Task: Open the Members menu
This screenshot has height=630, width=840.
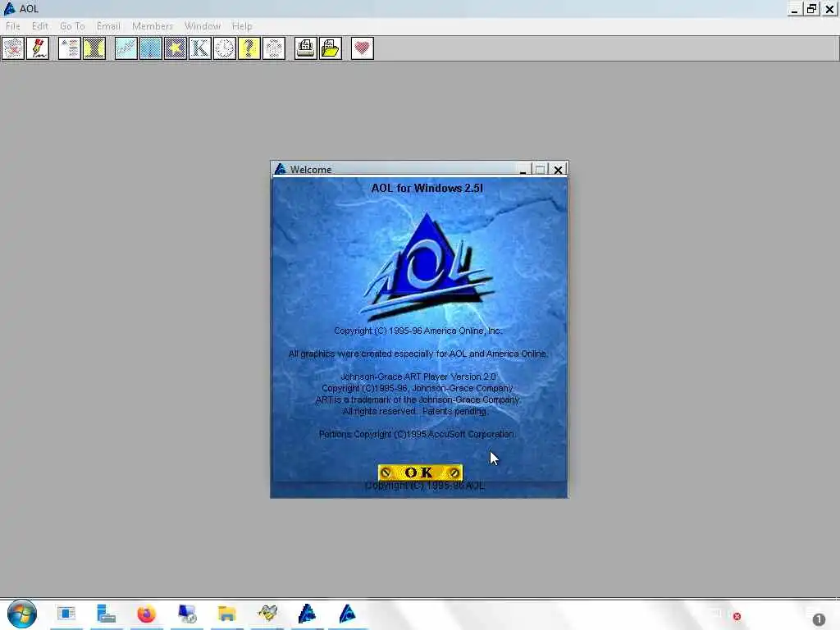Action: coord(153,25)
